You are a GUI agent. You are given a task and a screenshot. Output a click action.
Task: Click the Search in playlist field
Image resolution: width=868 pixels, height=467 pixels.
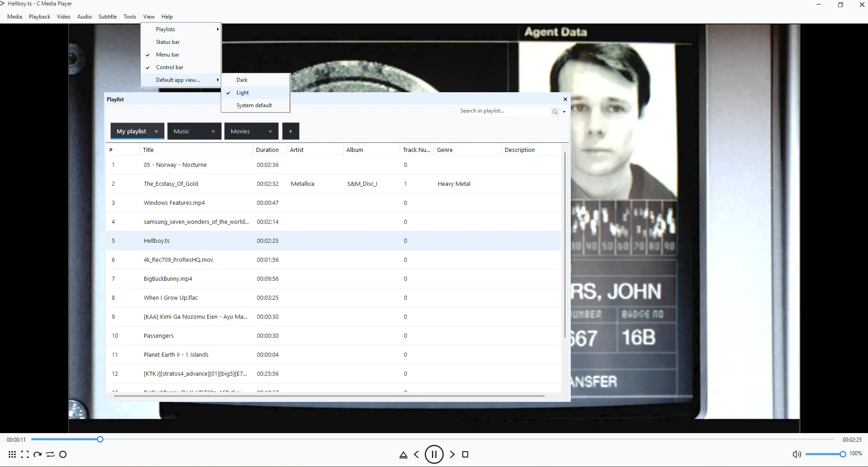tap(504, 111)
